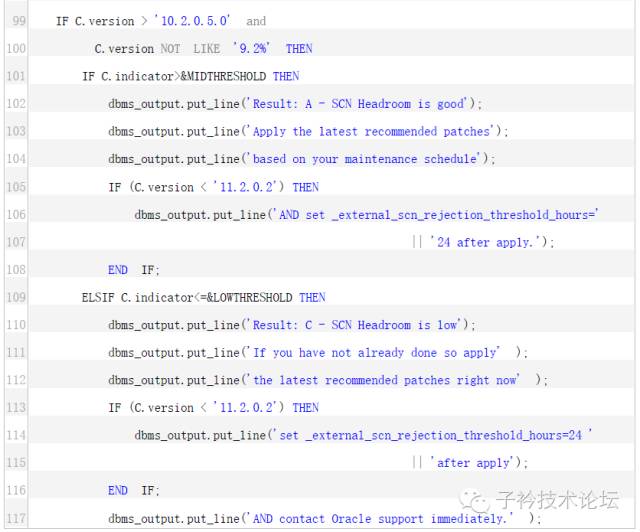The height and width of the screenshot is (532, 640).
Task: Click the 'and' keyword on line 99
Action: pyautogui.click(x=256, y=21)
